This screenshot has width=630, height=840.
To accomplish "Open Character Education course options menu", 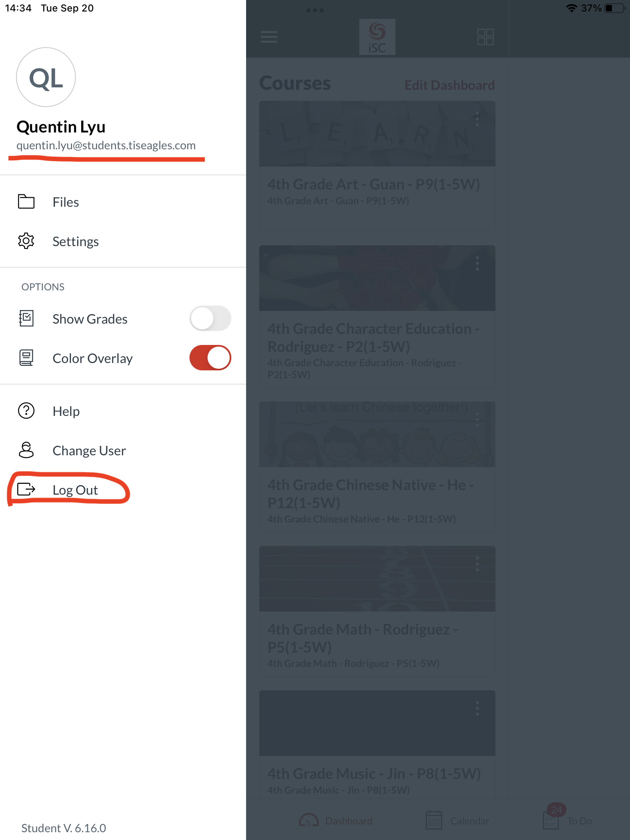I will click(x=477, y=263).
